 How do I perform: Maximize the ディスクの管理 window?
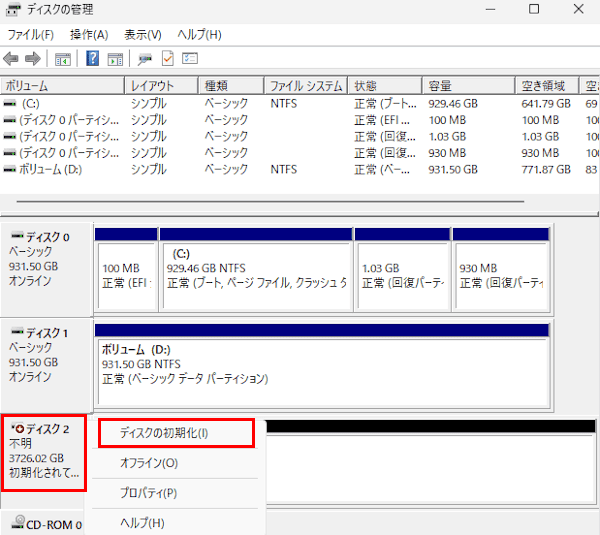click(x=534, y=9)
